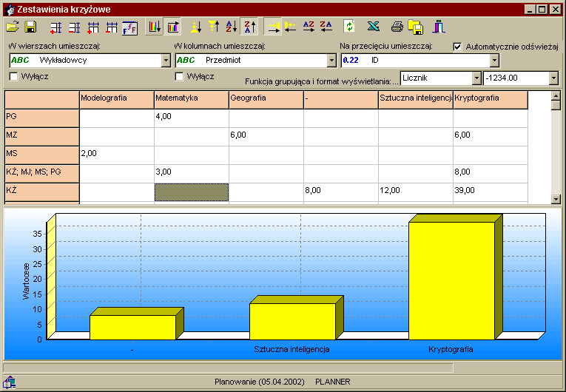
Task: Sort rows by value descending, yellow down-arrow icon
Action: click(x=196, y=27)
